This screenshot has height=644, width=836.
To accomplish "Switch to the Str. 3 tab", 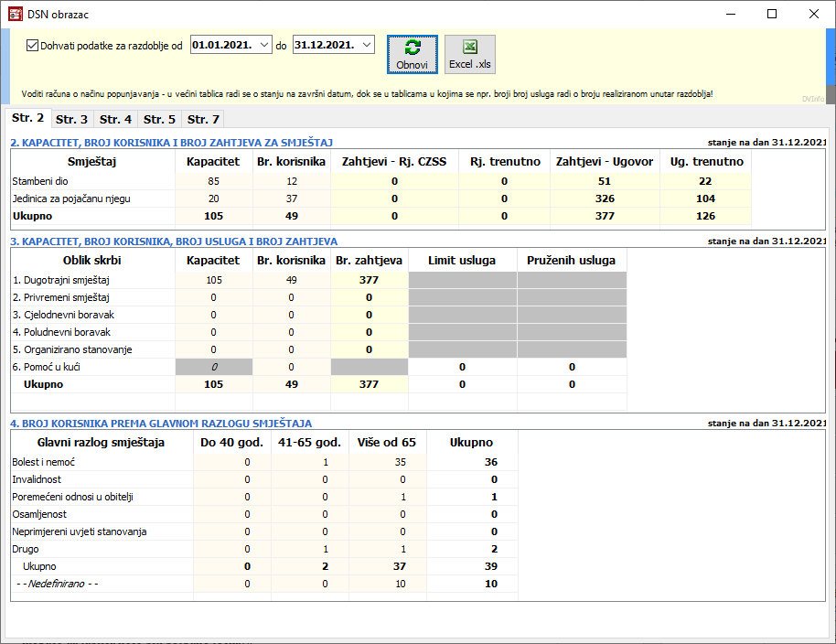I will click(x=71, y=119).
